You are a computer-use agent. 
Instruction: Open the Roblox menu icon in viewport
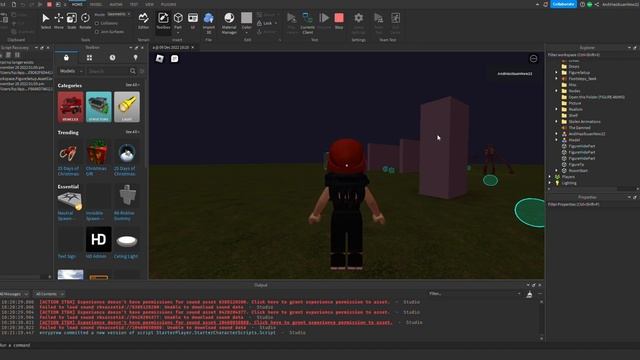[x=160, y=58]
